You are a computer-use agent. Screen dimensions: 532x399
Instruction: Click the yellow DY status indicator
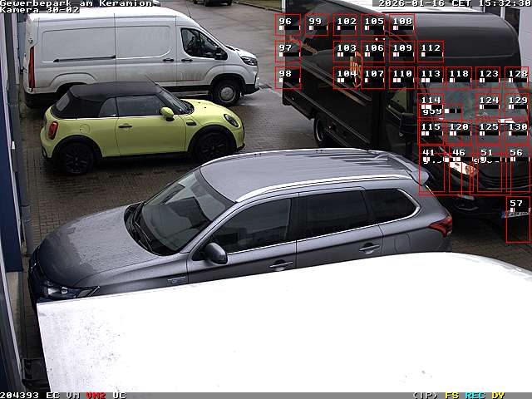498,395
